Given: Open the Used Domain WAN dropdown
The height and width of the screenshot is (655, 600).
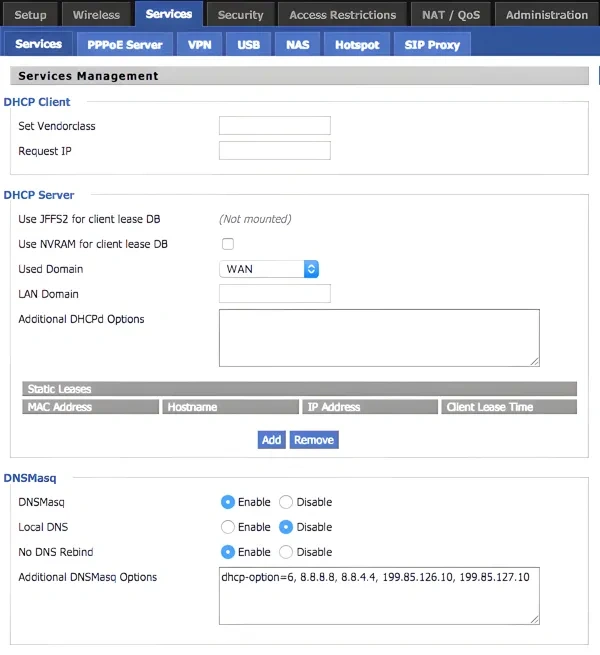Looking at the screenshot, I should [269, 269].
